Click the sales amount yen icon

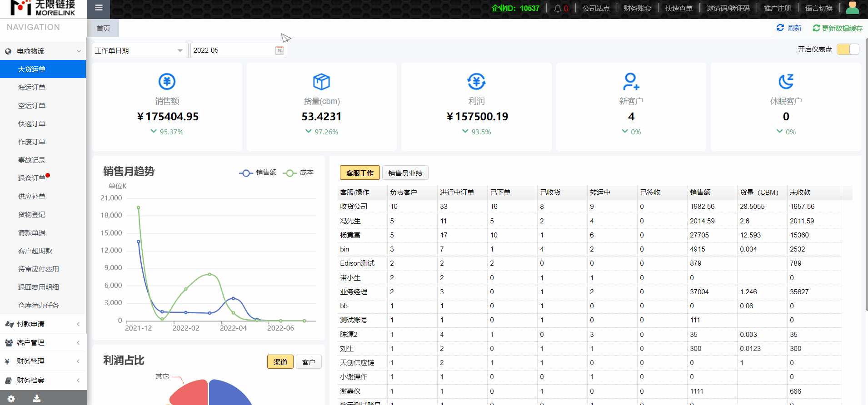(167, 82)
